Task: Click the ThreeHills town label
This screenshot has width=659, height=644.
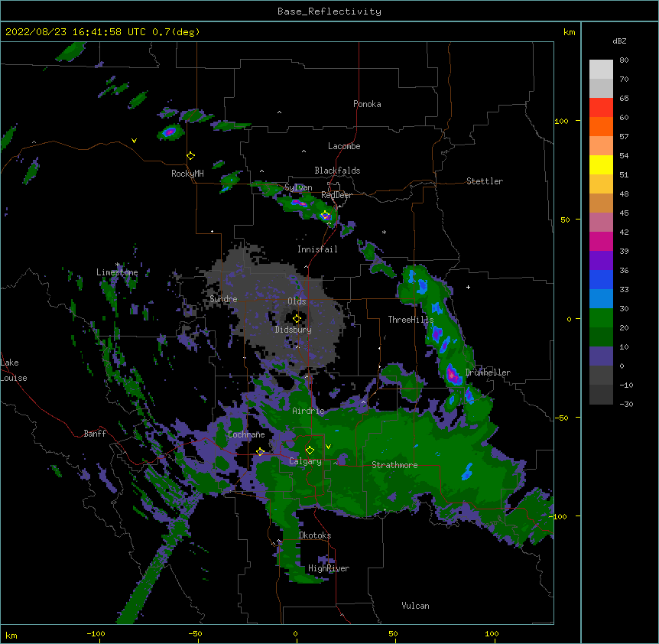Action: [411, 320]
